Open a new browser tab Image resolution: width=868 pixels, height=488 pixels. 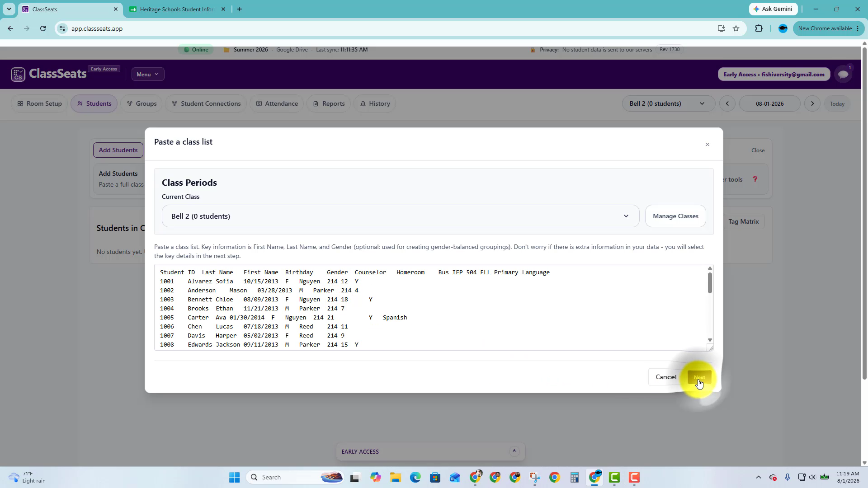[240, 9]
